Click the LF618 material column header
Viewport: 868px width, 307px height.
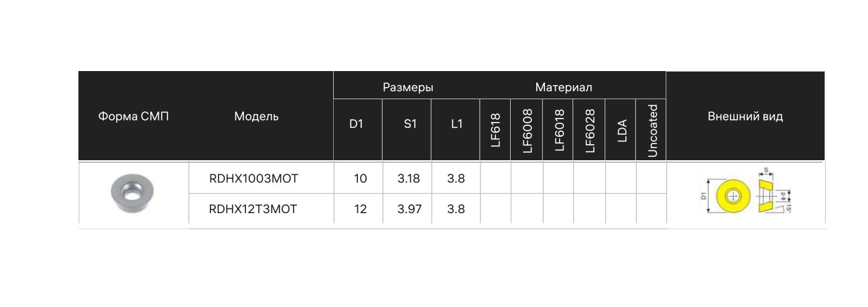click(495, 130)
